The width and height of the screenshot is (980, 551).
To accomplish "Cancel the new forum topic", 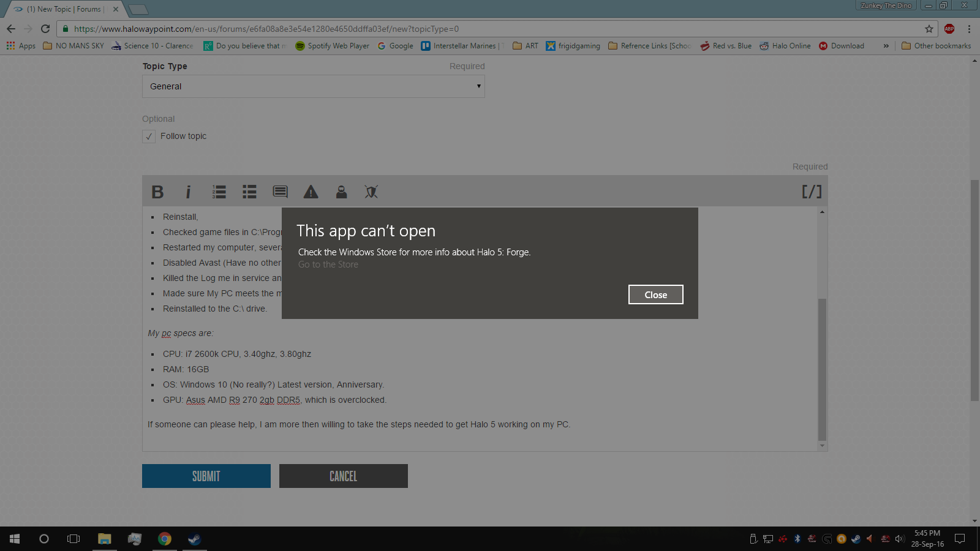I will click(x=344, y=476).
